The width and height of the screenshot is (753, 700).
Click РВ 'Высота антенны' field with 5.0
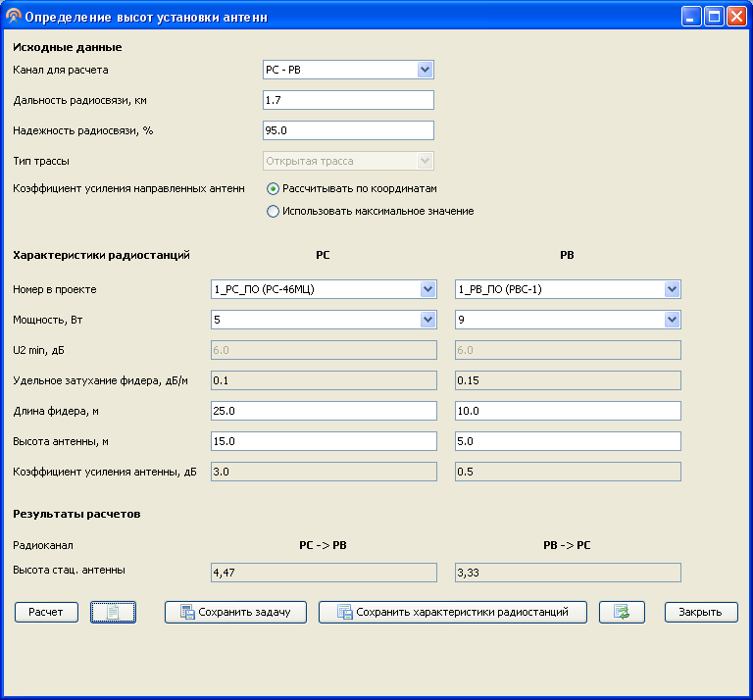[568, 441]
